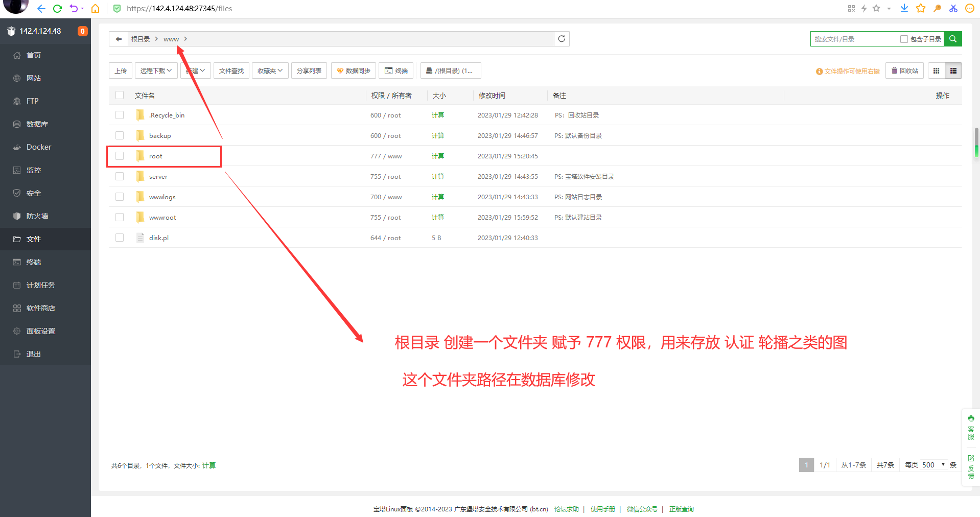The image size is (980, 517).
Task: Toggle the select-all files checkbox
Action: [120, 95]
